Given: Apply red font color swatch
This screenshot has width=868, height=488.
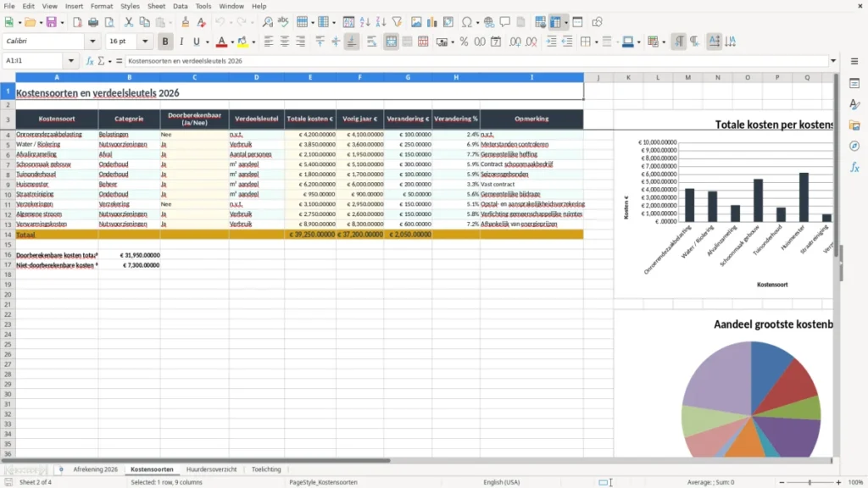Looking at the screenshot, I should 221,42.
